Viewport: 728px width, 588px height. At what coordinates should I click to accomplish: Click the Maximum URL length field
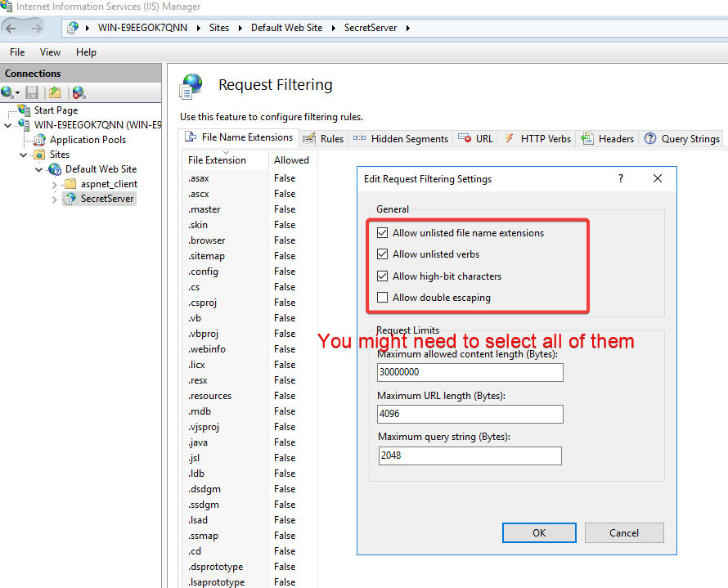(470, 414)
